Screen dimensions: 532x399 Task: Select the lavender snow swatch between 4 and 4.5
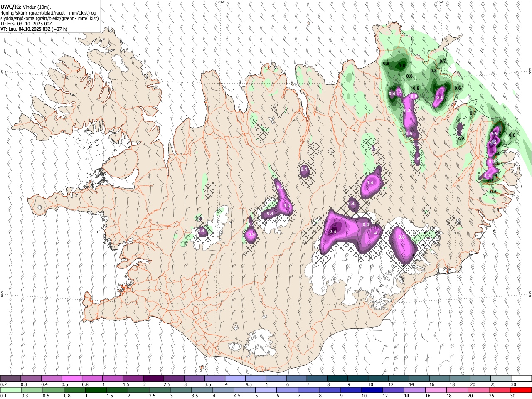tap(235, 379)
